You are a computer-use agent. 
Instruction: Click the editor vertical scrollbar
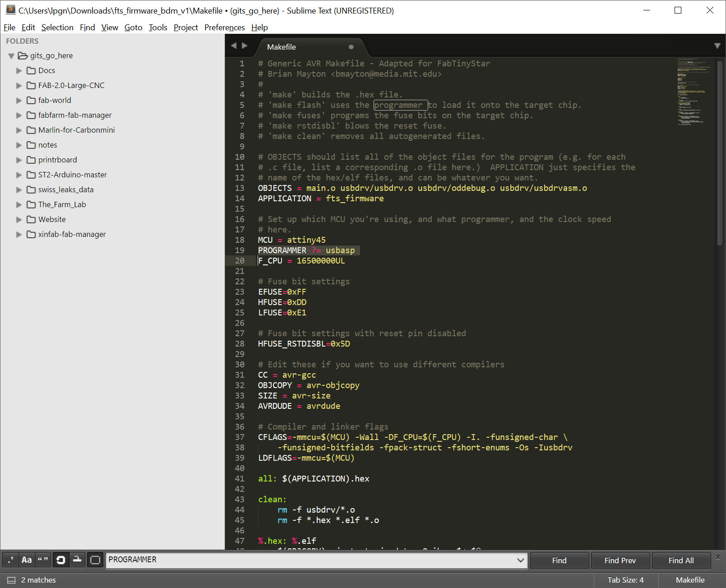point(720,153)
